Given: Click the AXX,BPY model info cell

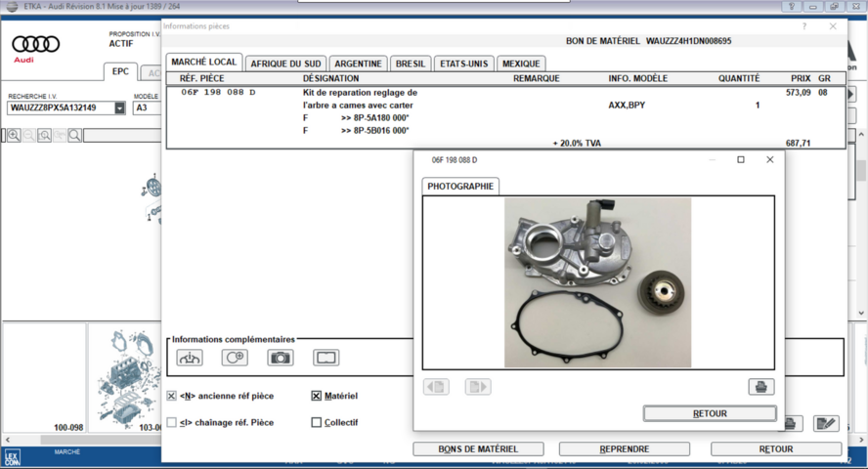Looking at the screenshot, I should coord(627,106).
